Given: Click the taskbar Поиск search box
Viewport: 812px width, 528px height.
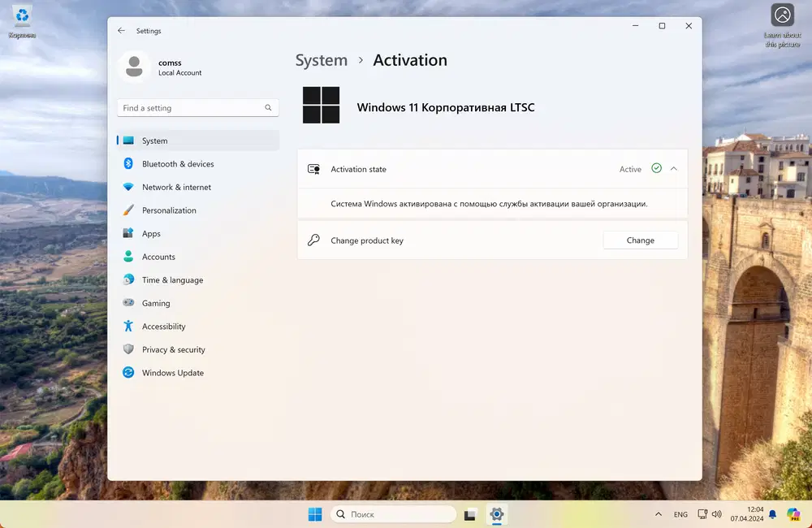Looking at the screenshot, I should 394,514.
